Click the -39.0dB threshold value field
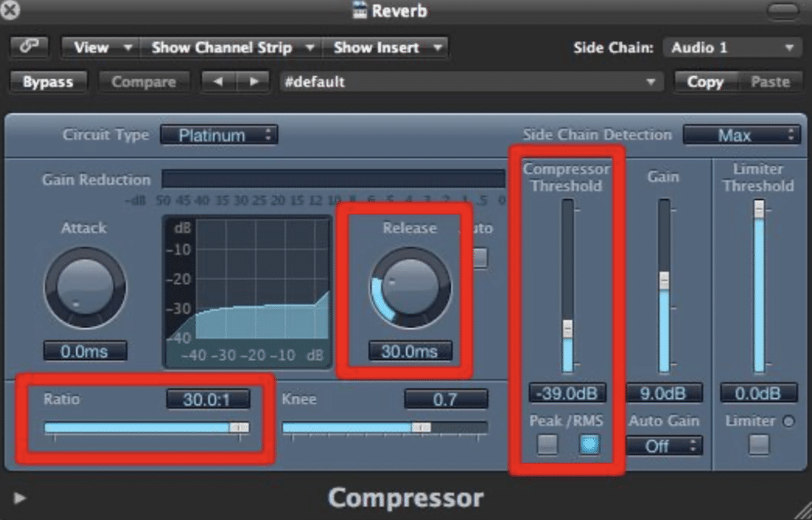This screenshot has width=812, height=520. click(x=567, y=393)
